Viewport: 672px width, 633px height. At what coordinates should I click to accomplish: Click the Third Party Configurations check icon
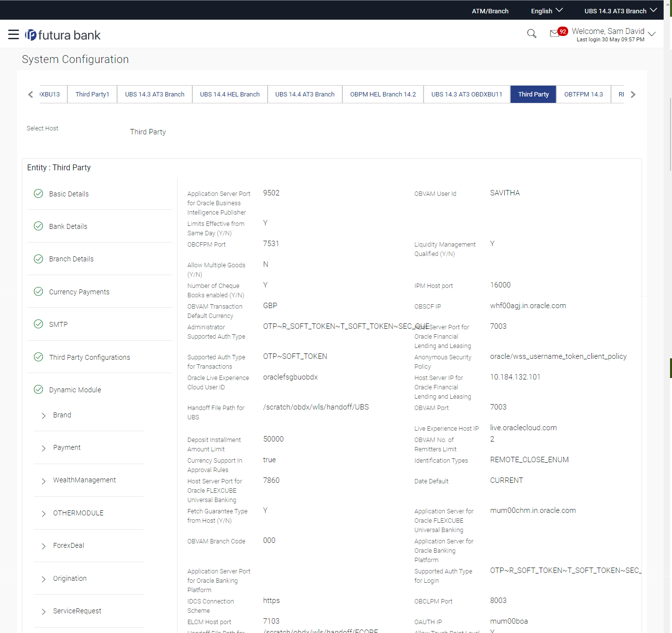(x=38, y=357)
